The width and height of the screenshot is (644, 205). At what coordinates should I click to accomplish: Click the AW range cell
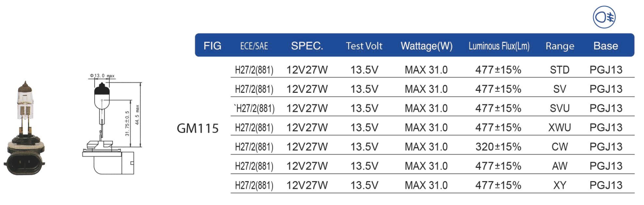point(560,165)
